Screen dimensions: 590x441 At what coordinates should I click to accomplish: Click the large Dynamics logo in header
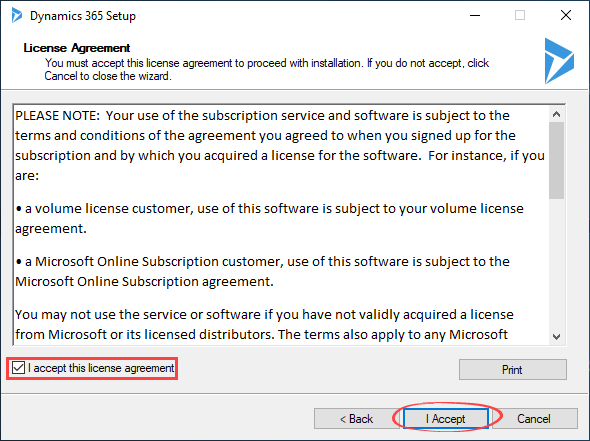[559, 61]
